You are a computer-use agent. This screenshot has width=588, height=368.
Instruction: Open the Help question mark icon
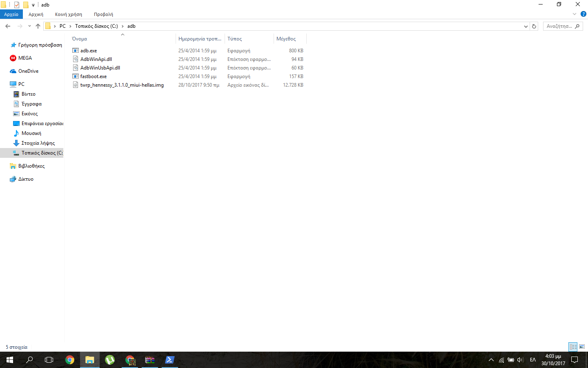583,14
